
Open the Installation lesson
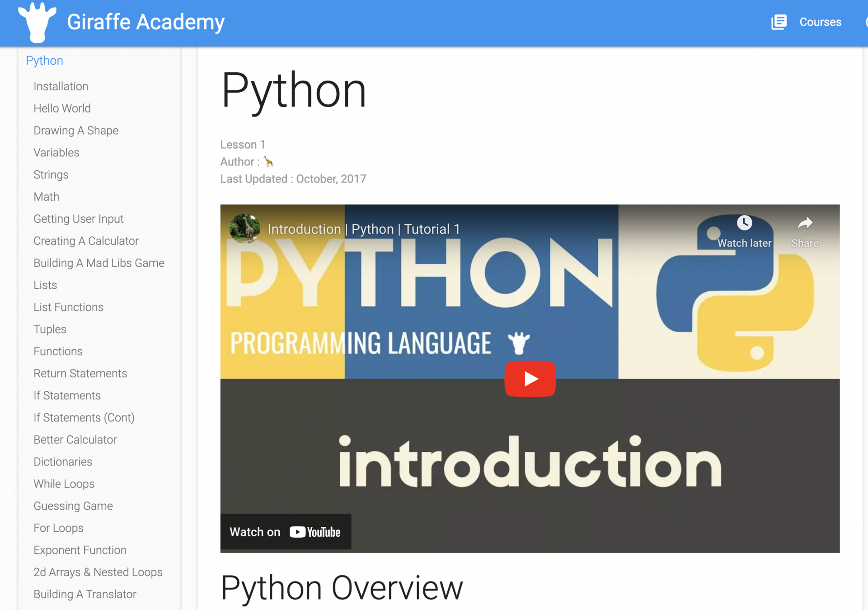pyautogui.click(x=61, y=86)
